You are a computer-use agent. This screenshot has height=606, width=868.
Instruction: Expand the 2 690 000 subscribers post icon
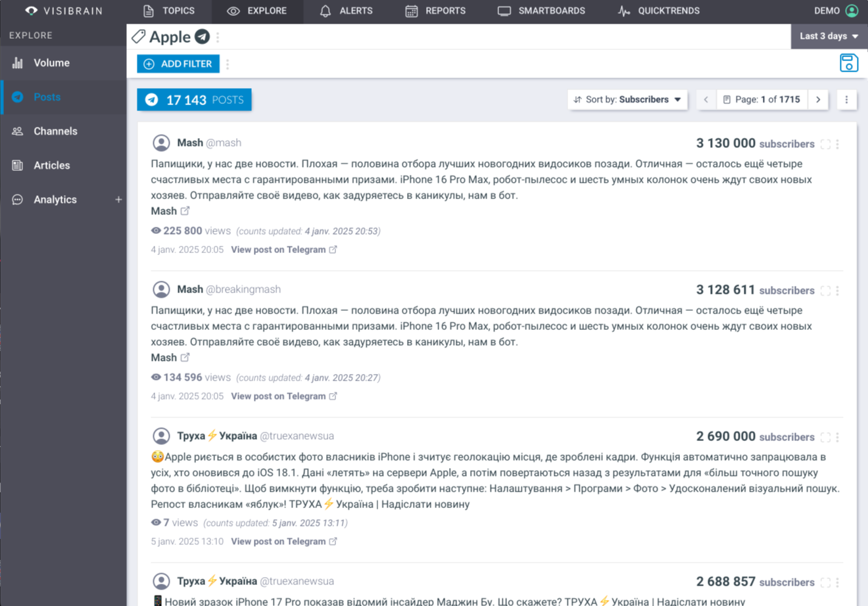point(825,437)
